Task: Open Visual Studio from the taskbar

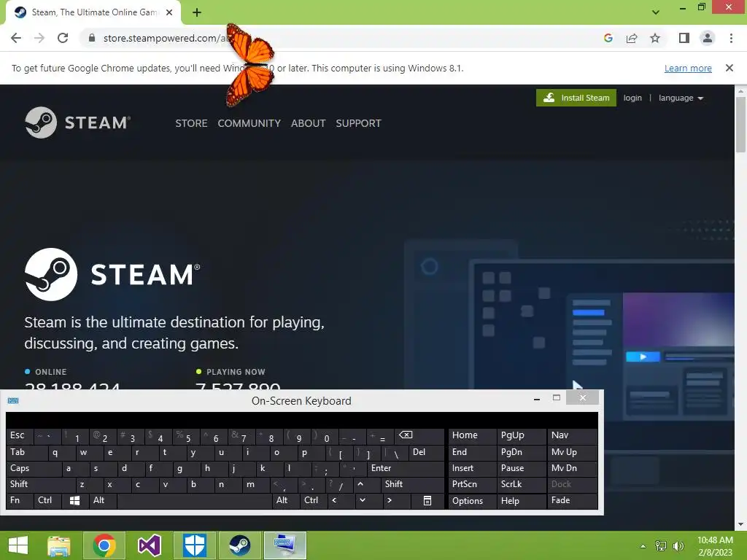Action: pyautogui.click(x=149, y=545)
